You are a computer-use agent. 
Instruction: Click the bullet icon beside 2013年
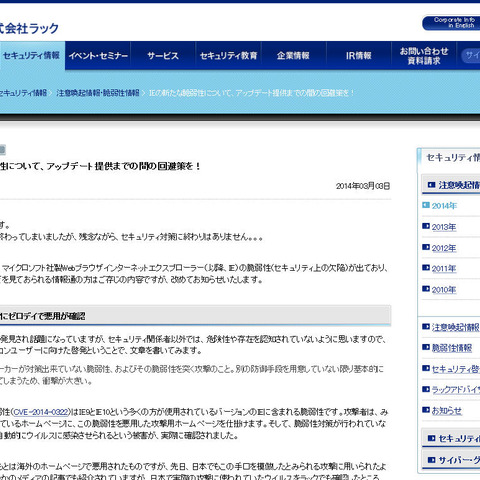click(x=426, y=226)
